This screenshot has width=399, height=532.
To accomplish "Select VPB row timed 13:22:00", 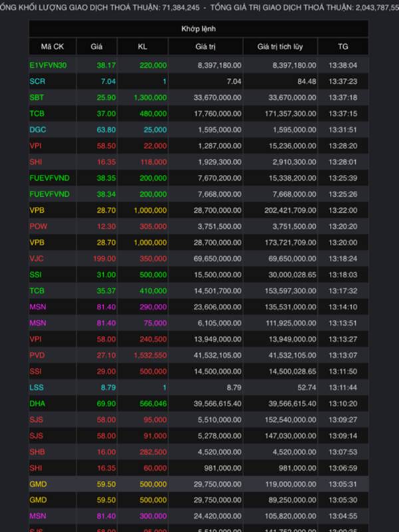I will tap(198, 210).
